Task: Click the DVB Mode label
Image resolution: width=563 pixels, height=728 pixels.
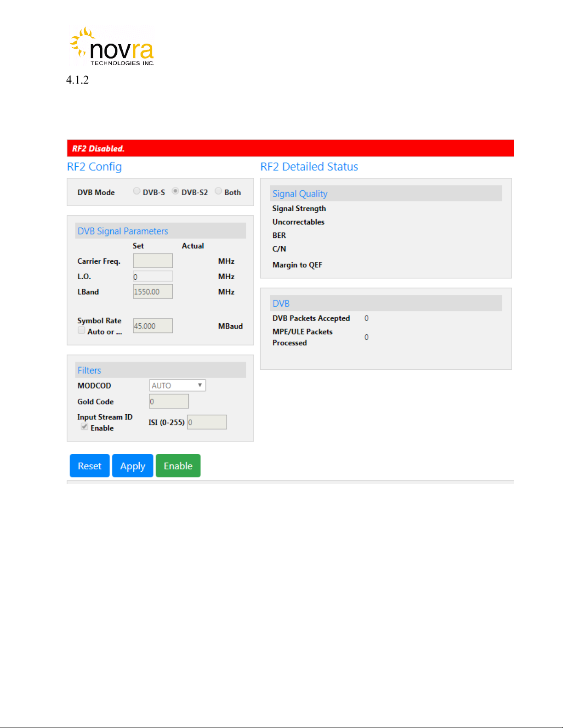Action: point(96,192)
